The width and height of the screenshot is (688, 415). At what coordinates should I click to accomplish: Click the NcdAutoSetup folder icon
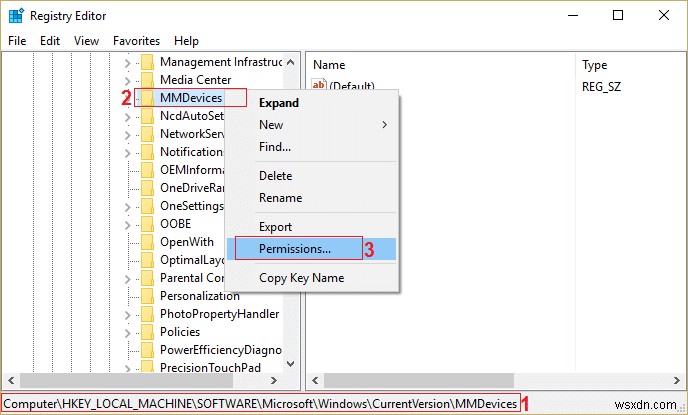click(x=147, y=116)
